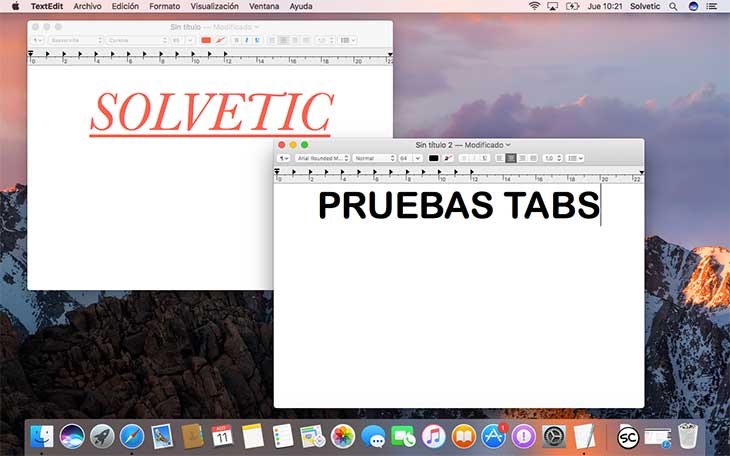Open the TextEdit application menu
Image resolution: width=730 pixels, height=456 pixels.
[x=47, y=6]
